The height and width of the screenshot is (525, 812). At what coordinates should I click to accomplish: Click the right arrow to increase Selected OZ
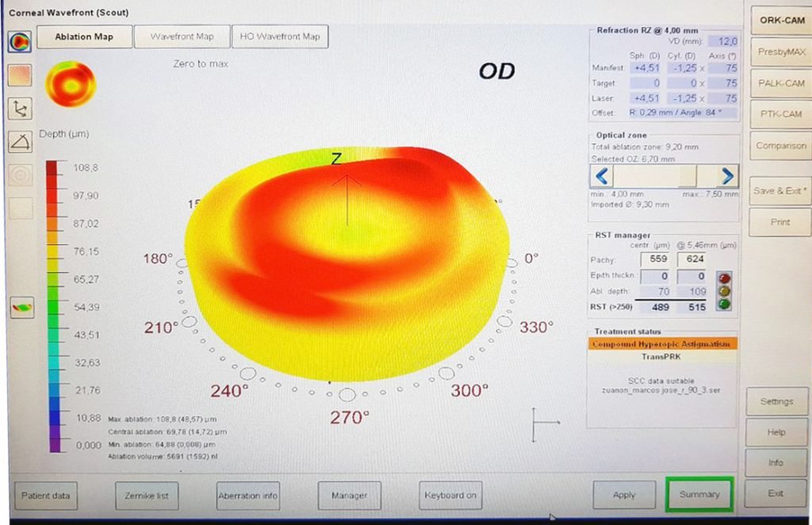pos(728,176)
